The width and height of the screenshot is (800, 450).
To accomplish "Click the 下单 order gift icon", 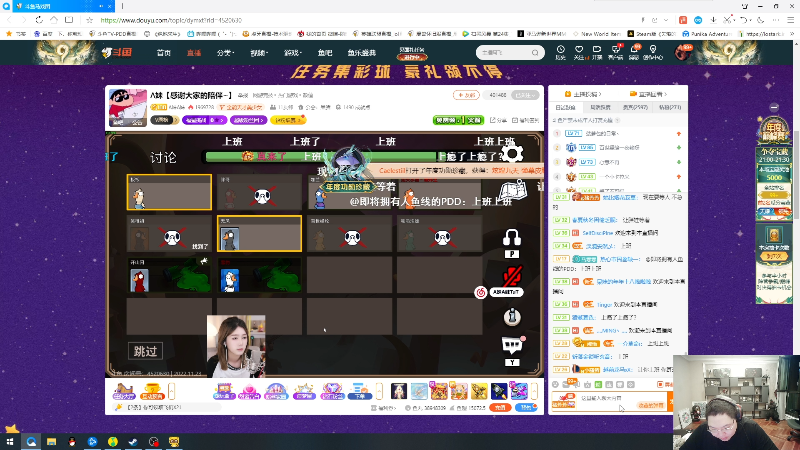I will (360, 391).
